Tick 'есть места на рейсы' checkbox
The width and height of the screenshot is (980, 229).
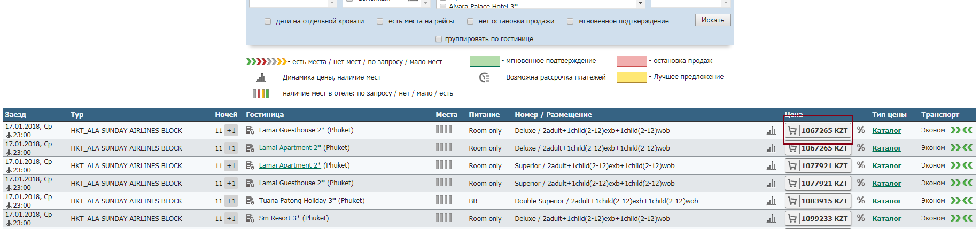pos(380,21)
